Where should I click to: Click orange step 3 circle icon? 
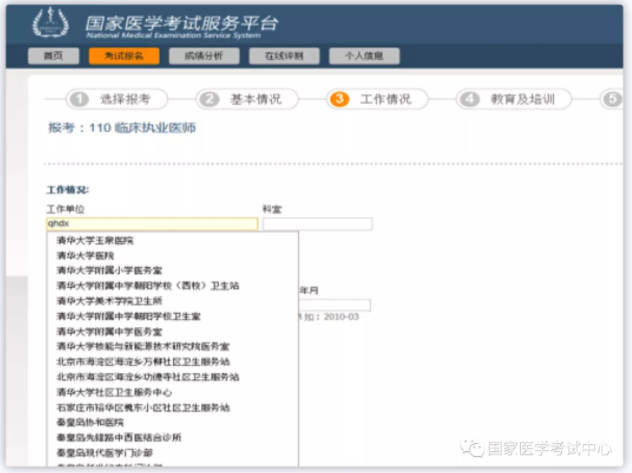pos(340,99)
